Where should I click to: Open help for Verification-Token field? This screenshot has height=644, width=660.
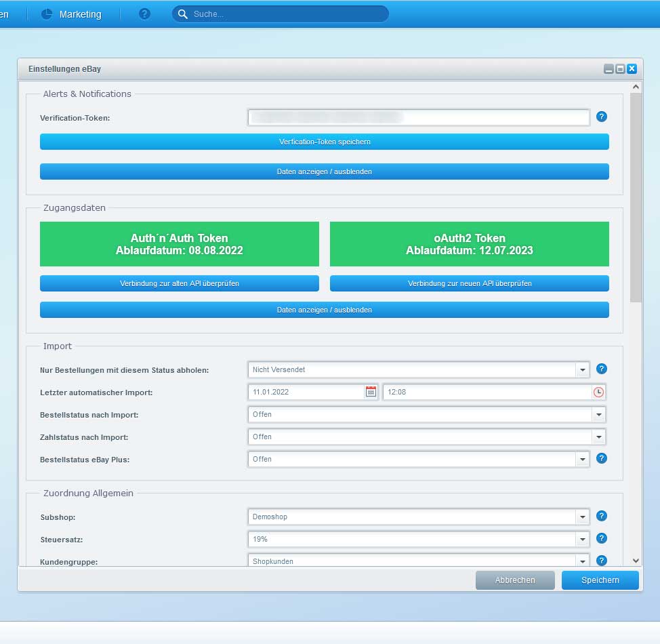(602, 117)
